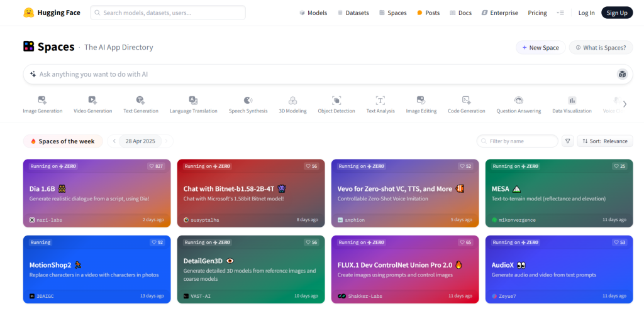Click the Spaces colorful logo icon

coord(28,46)
